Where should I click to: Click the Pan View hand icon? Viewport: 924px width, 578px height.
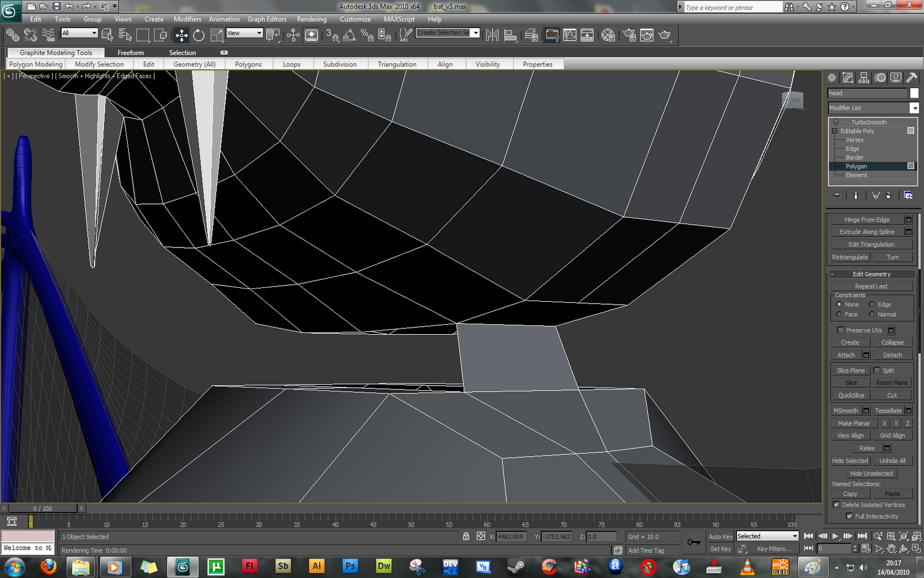892,549
